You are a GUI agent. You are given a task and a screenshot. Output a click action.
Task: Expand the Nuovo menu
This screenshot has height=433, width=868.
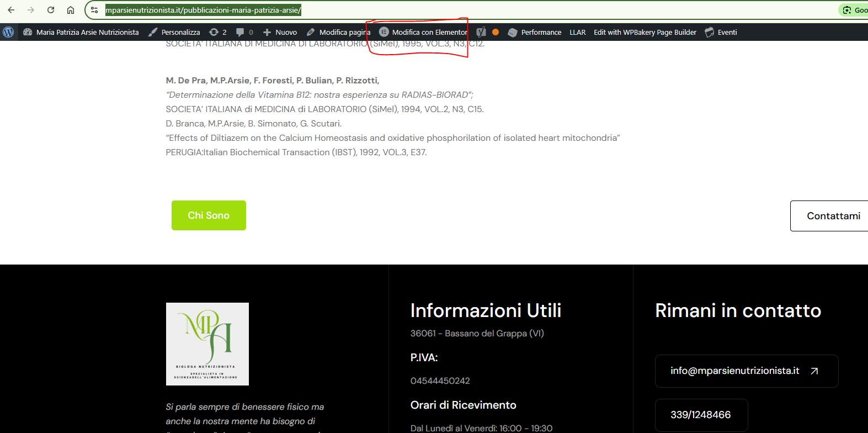coord(280,32)
